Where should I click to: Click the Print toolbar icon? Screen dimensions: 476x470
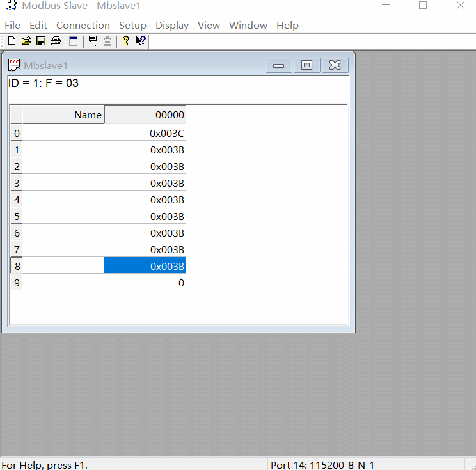(x=55, y=42)
